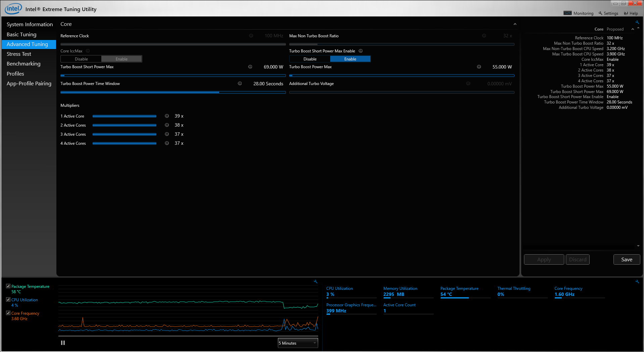This screenshot has height=352, width=644.
Task: Adjust 1 Active Core multiplier slider
Action: (x=125, y=116)
